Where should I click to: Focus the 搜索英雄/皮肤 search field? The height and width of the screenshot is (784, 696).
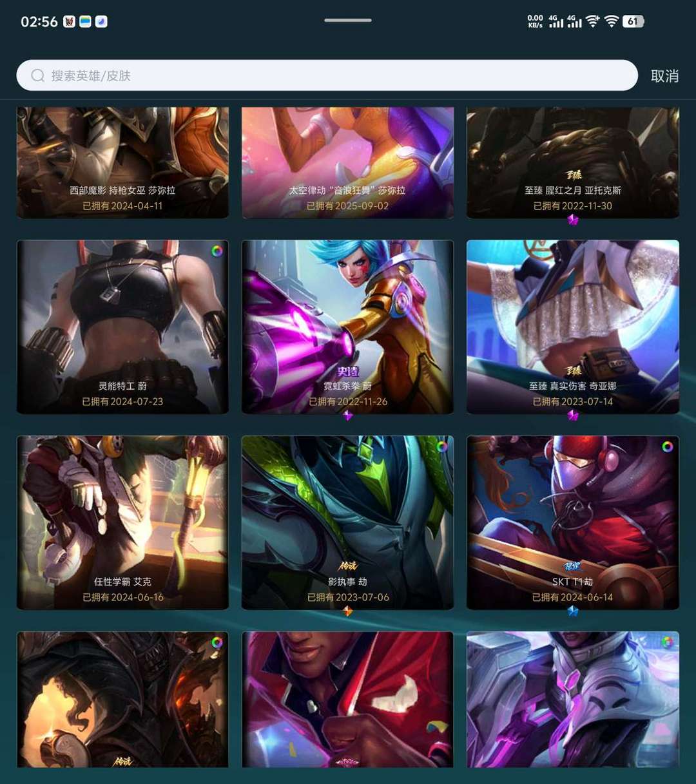coord(327,75)
